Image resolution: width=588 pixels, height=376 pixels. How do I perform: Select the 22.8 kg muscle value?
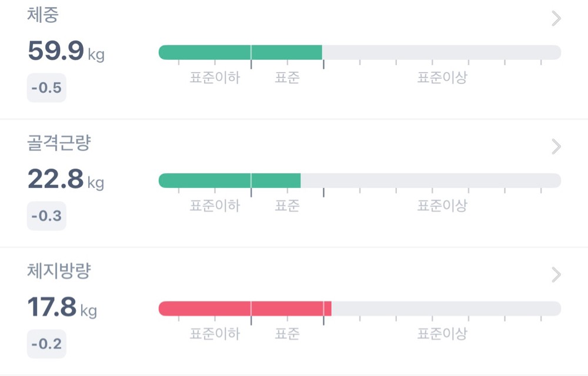pyautogui.click(x=65, y=179)
